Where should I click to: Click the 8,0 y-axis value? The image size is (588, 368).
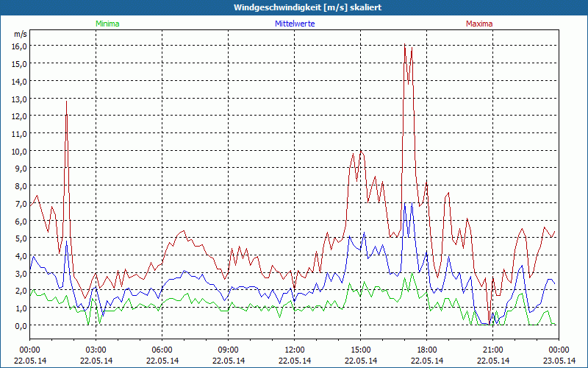click(x=22, y=186)
